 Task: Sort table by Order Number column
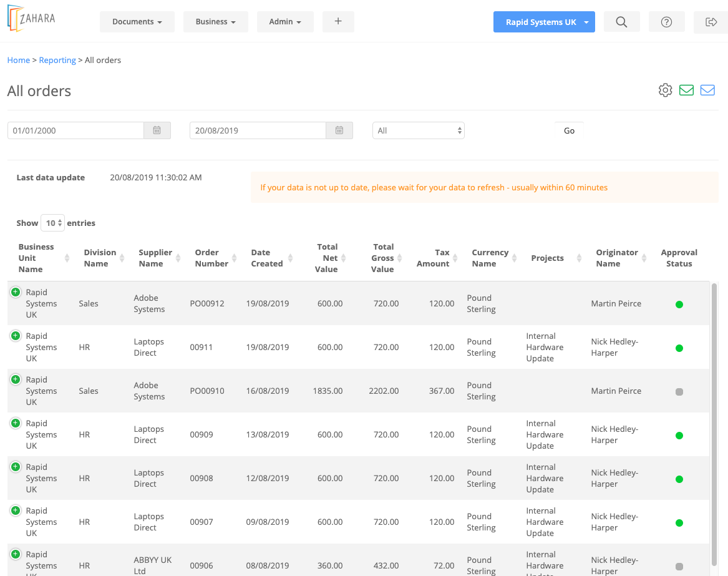point(212,258)
